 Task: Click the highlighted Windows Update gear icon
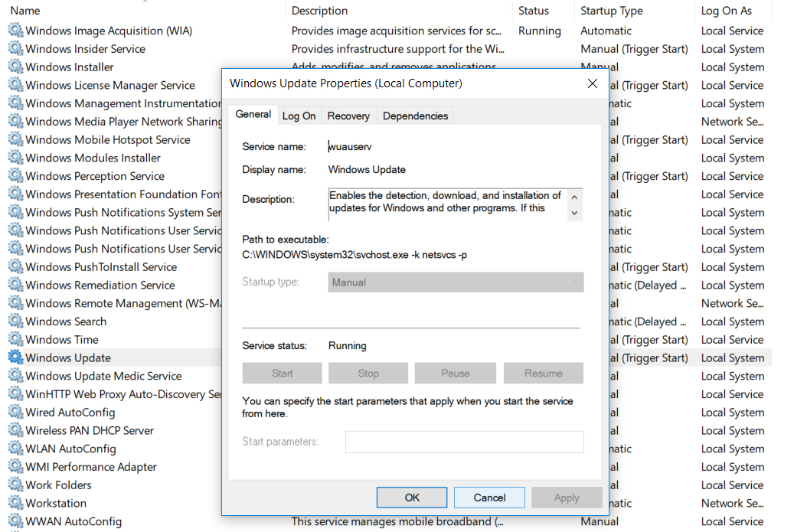tap(16, 357)
